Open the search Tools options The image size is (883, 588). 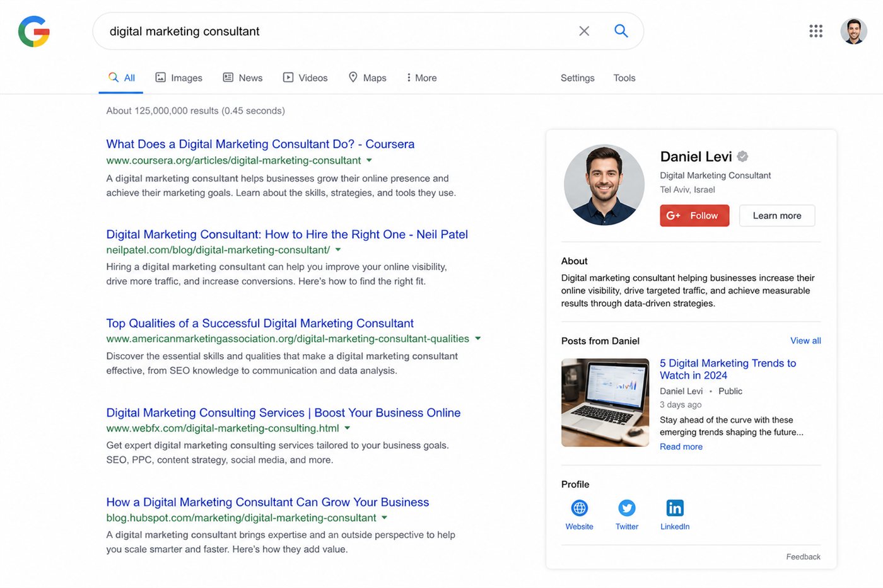(624, 78)
